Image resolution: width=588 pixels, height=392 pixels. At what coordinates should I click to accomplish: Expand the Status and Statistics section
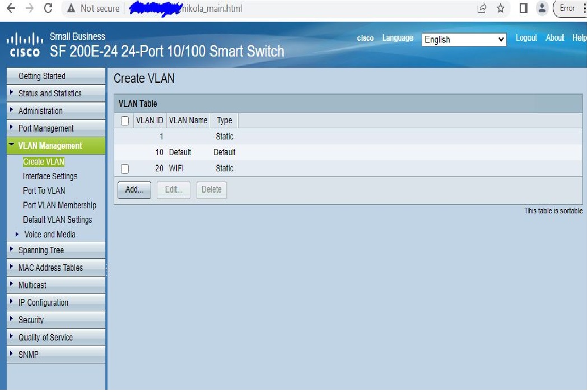pyautogui.click(x=50, y=94)
